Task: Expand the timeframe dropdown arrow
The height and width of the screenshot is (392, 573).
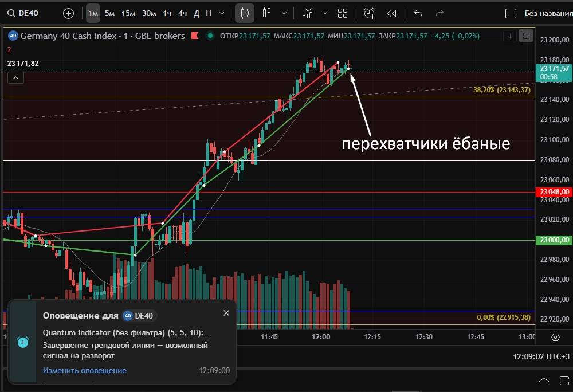Action: [222, 13]
